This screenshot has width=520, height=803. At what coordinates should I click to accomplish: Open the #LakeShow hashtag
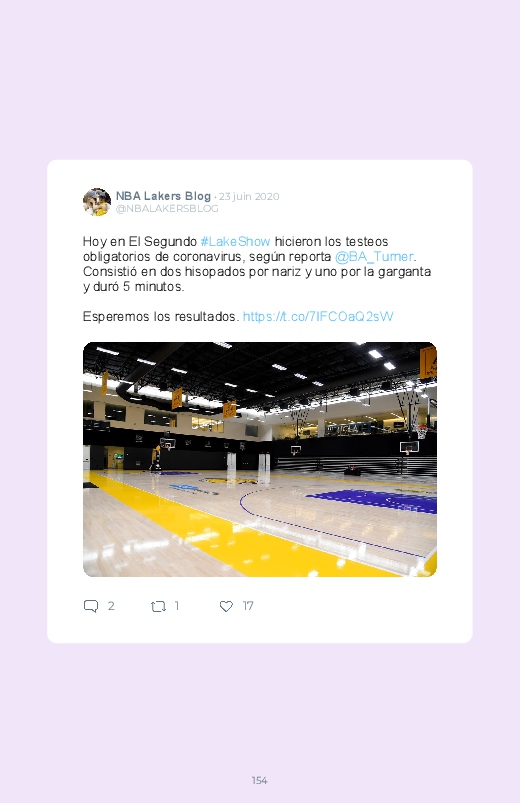pyautogui.click(x=235, y=241)
